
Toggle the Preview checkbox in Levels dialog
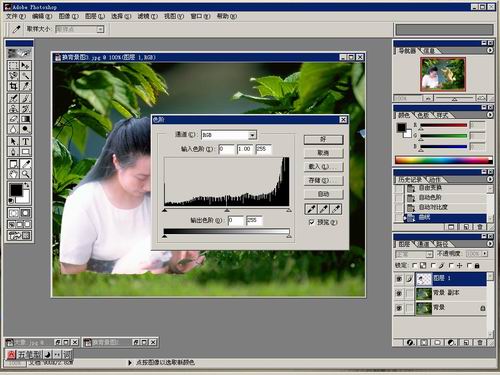pyautogui.click(x=311, y=222)
